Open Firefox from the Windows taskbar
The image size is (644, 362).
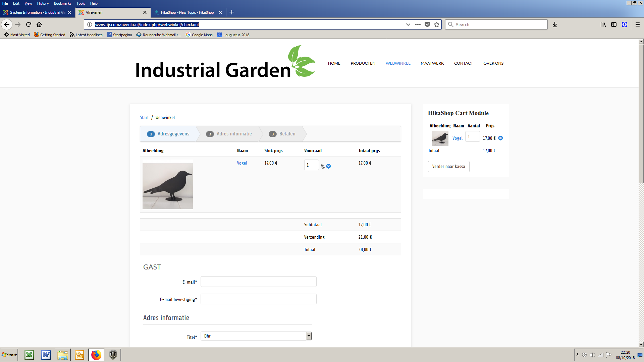click(96, 355)
